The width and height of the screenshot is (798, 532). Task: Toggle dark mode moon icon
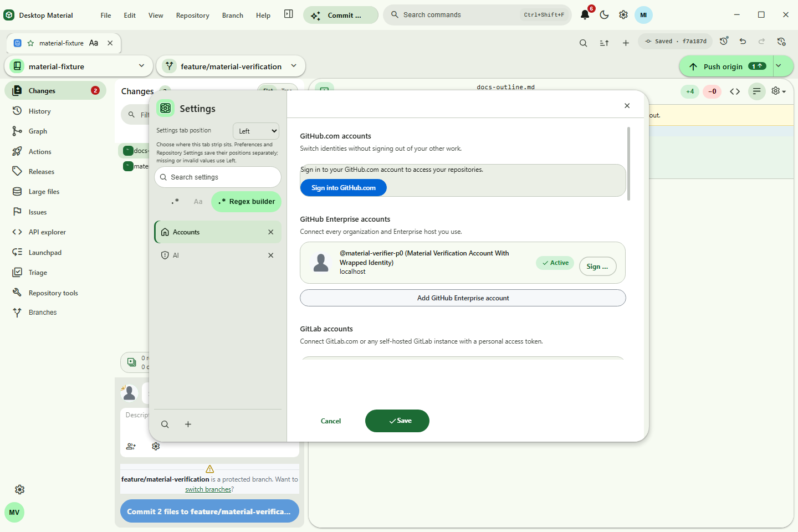(604, 15)
